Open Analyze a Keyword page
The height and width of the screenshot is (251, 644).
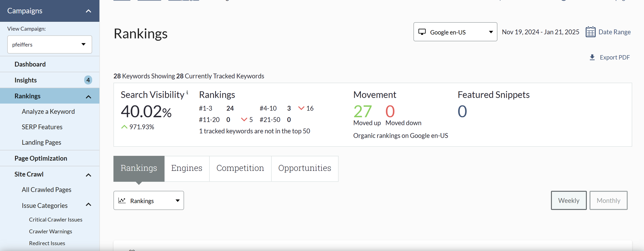point(48,111)
